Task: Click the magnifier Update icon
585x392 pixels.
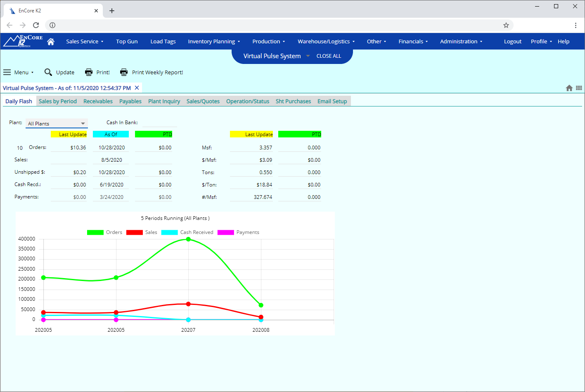Action: coord(48,72)
